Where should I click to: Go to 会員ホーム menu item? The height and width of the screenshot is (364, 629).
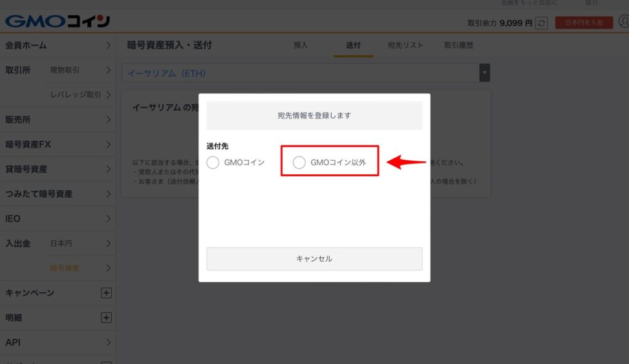click(x=58, y=45)
